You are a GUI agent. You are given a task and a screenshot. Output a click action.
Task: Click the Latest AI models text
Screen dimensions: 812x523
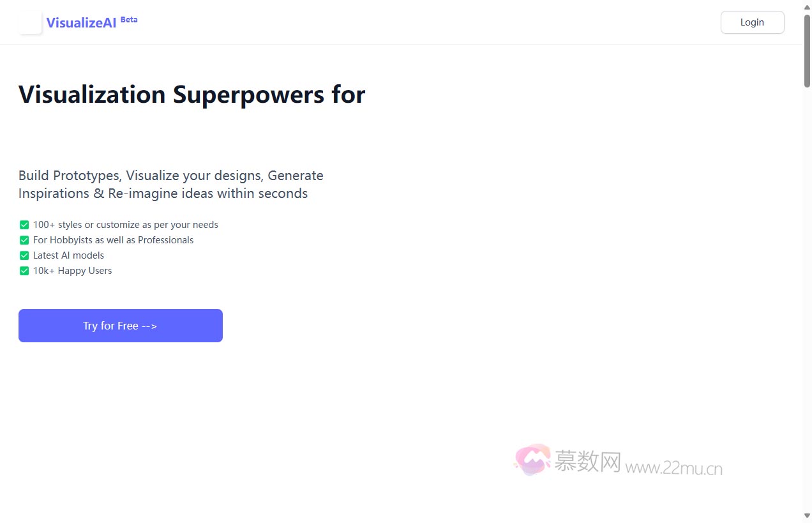(x=68, y=255)
